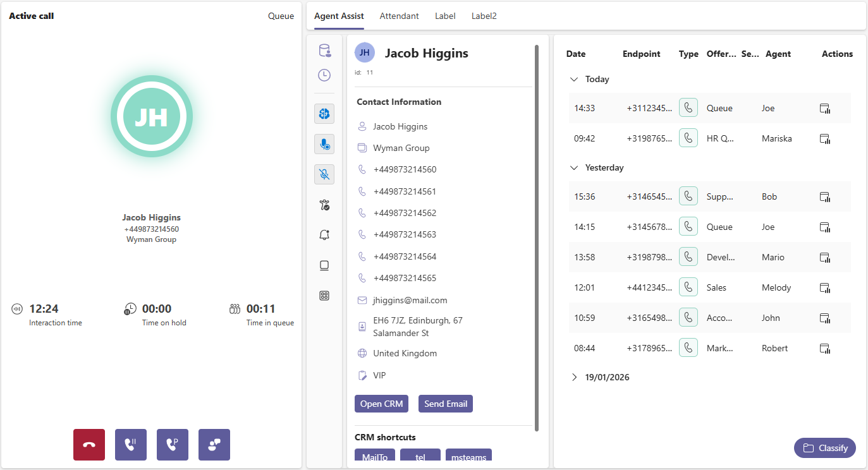Click the United Kingdom country entry
Viewport: 868px width, 470px height.
click(405, 353)
